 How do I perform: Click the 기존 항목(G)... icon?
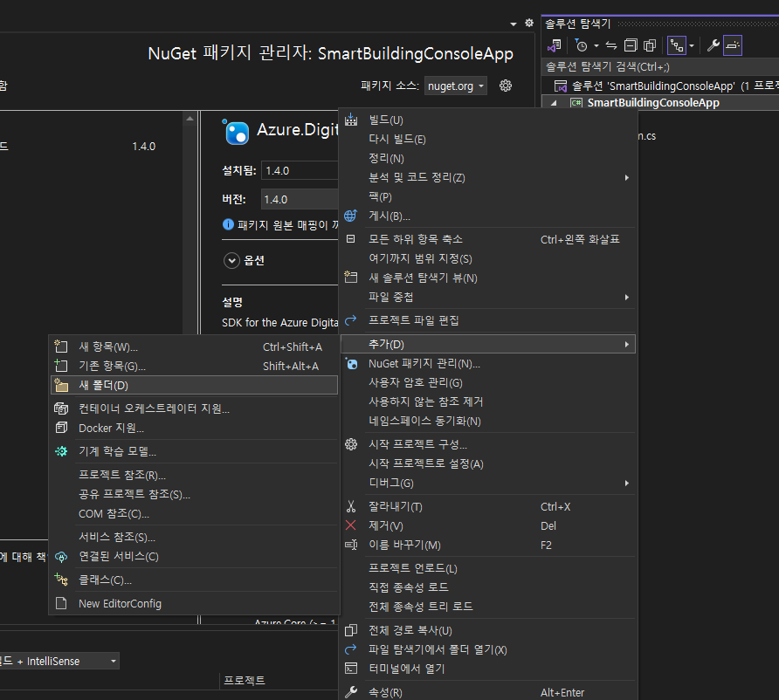point(61,366)
